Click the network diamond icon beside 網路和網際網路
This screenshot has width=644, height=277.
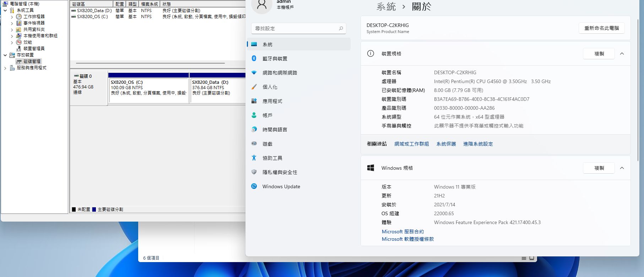point(254,72)
